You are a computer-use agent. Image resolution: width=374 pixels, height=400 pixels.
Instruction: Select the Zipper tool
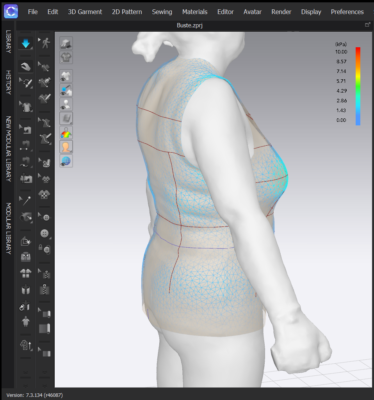tap(45, 290)
